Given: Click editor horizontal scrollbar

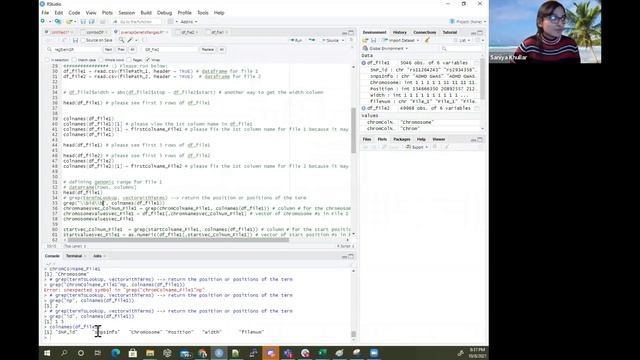Looking at the screenshot, I should point(178,240).
